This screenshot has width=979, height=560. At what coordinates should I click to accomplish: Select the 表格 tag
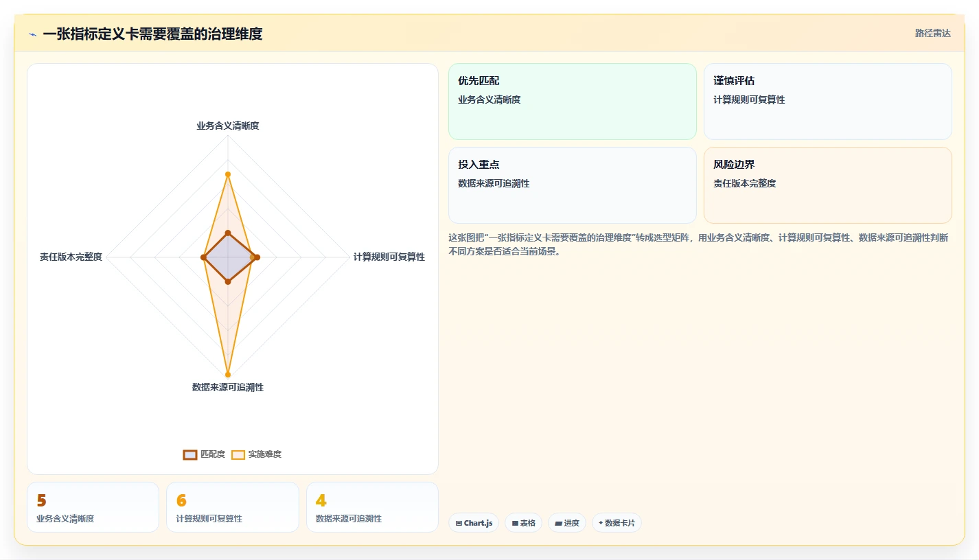tap(523, 523)
